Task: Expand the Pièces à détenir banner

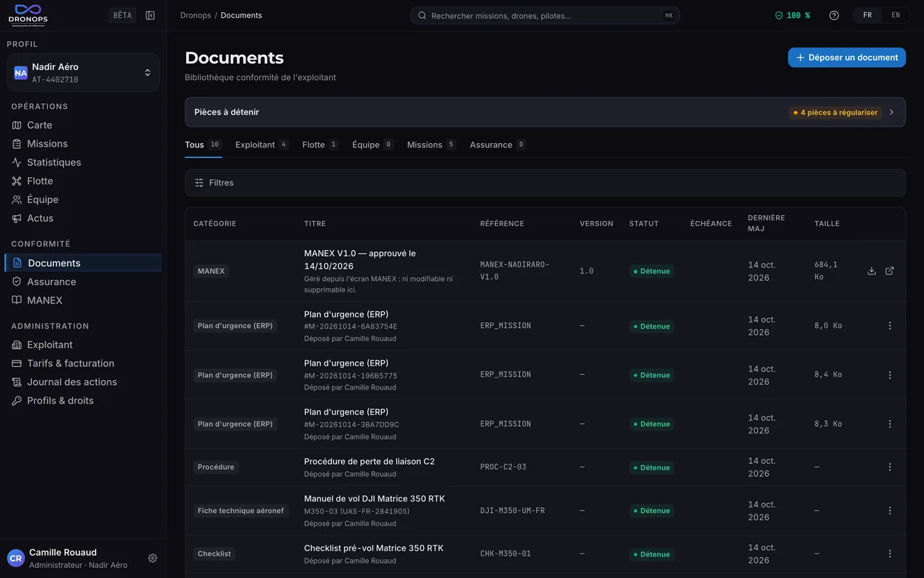Action: click(545, 112)
